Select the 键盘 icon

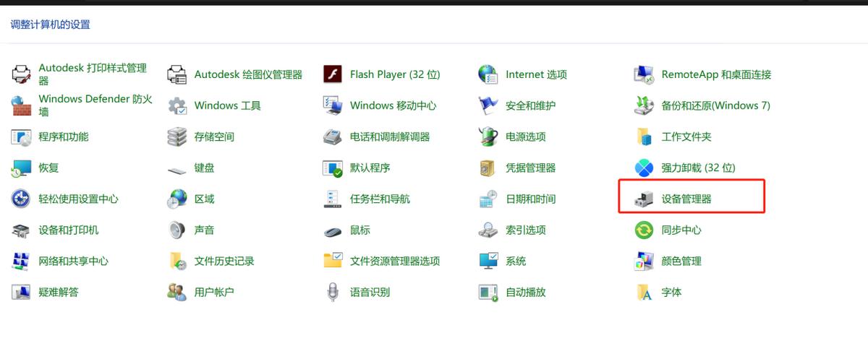[177, 169]
